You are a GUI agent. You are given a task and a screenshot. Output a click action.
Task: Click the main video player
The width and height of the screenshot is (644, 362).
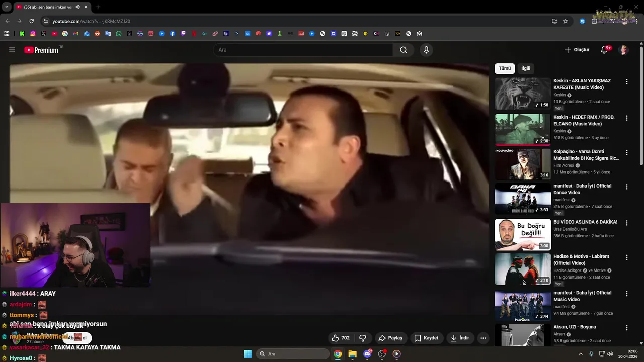[249, 189]
